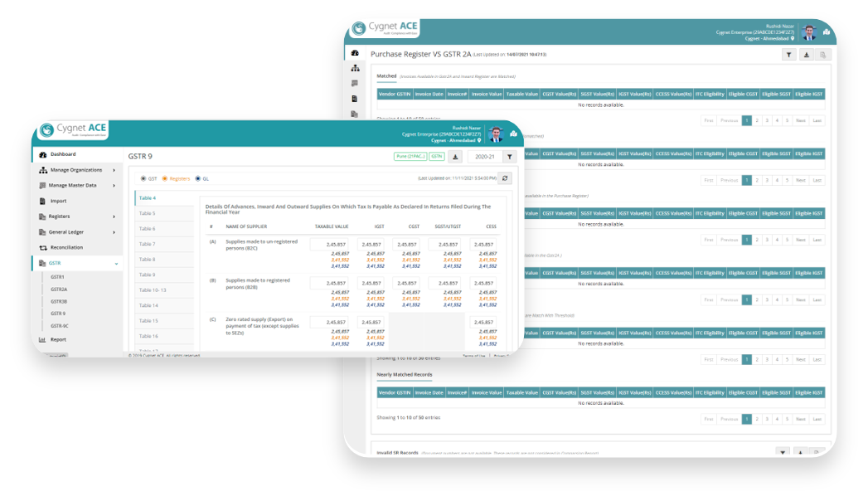868x501 pixels.
Task: Select the GL radio button
Action: (x=197, y=178)
